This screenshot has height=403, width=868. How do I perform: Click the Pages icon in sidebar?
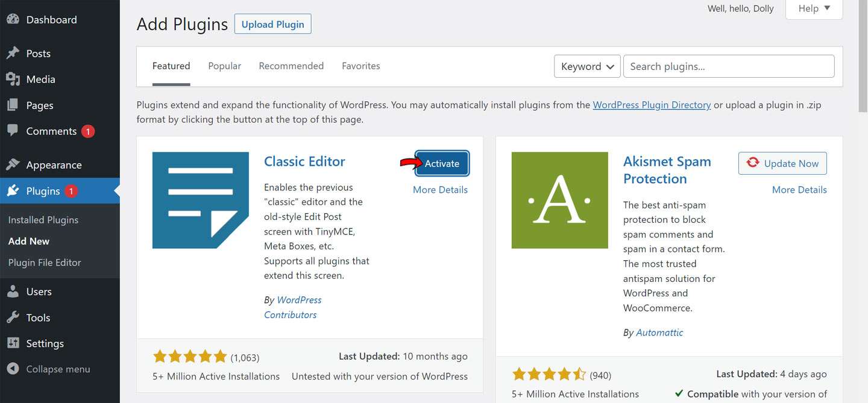(13, 105)
